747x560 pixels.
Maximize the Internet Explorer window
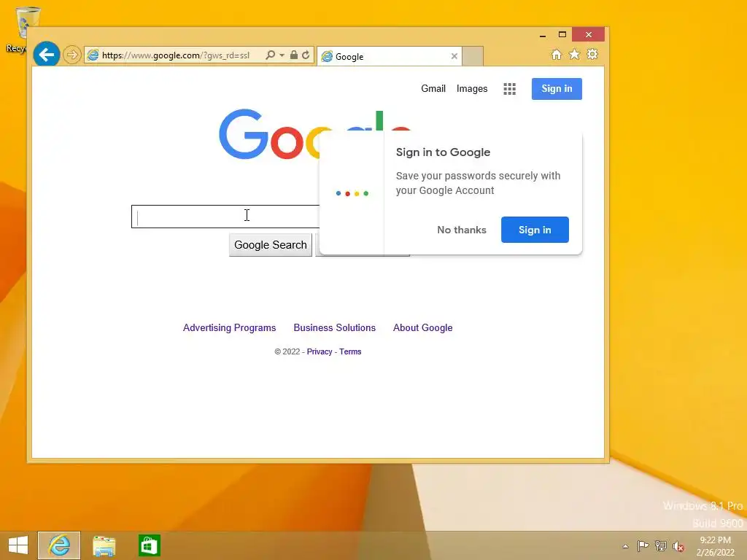(562, 34)
